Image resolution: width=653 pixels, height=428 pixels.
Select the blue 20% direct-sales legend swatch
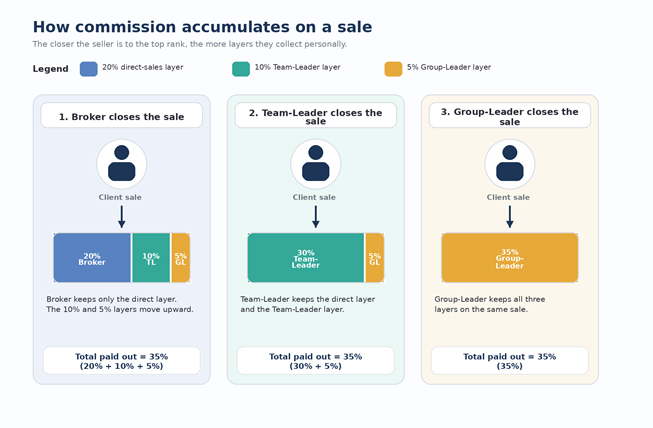pyautogui.click(x=89, y=69)
